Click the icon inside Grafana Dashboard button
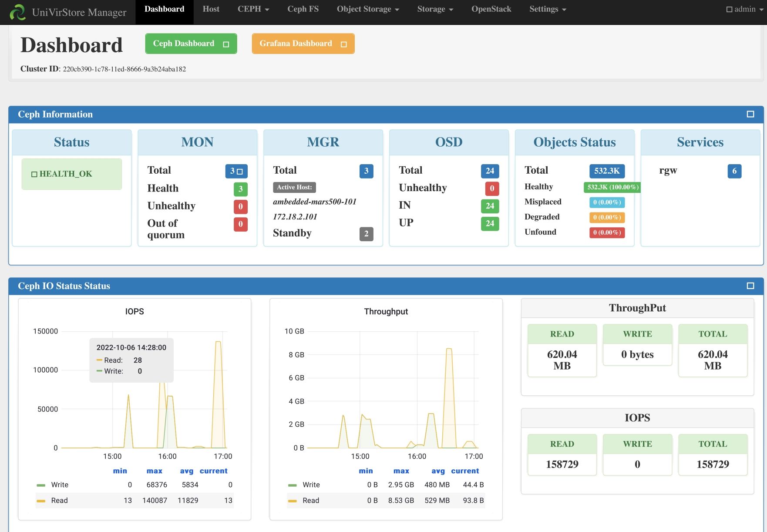 pyautogui.click(x=343, y=44)
